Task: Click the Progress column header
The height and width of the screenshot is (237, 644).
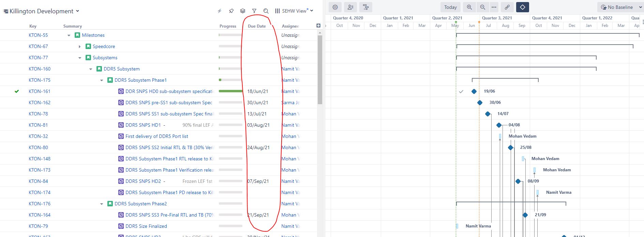Action: 228,26
